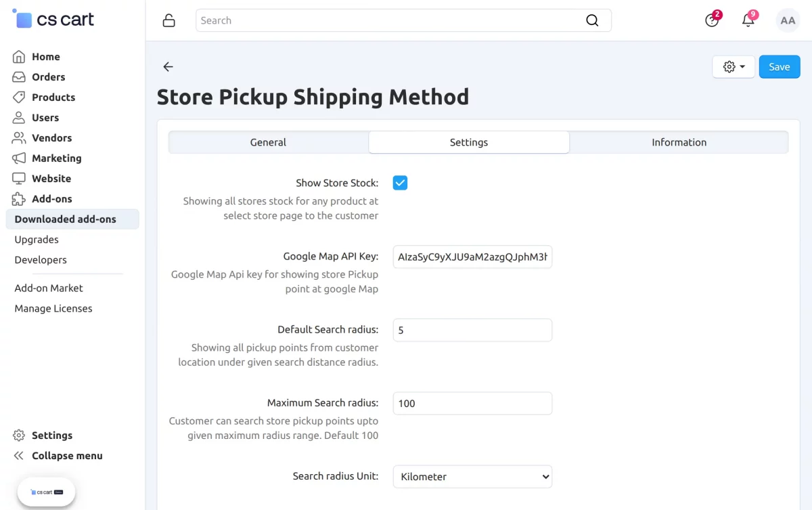Open the help icon with badge 2
Screen dimensions: 812x510
(x=712, y=20)
